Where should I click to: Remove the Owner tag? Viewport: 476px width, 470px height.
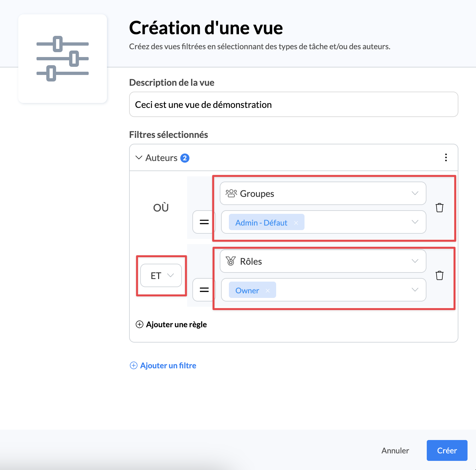[268, 290]
